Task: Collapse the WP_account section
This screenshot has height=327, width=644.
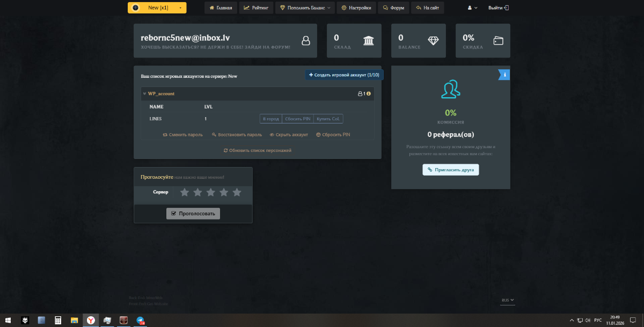Action: tap(145, 93)
